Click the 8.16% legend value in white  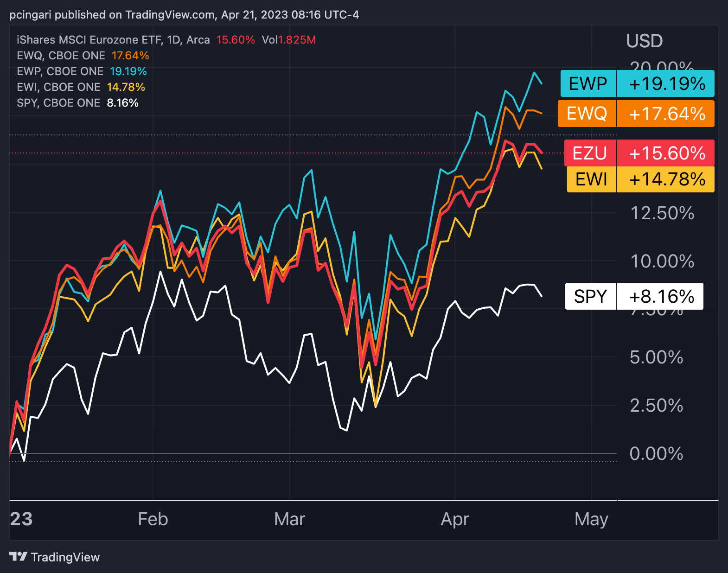pos(123,103)
